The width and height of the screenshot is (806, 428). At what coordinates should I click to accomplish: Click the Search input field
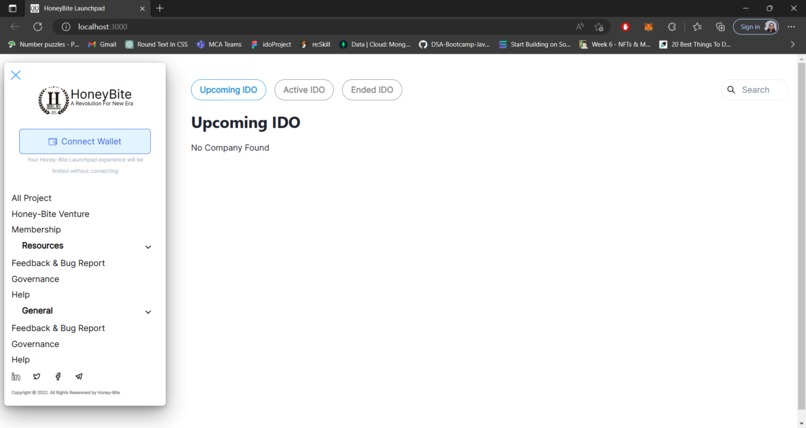[754, 90]
